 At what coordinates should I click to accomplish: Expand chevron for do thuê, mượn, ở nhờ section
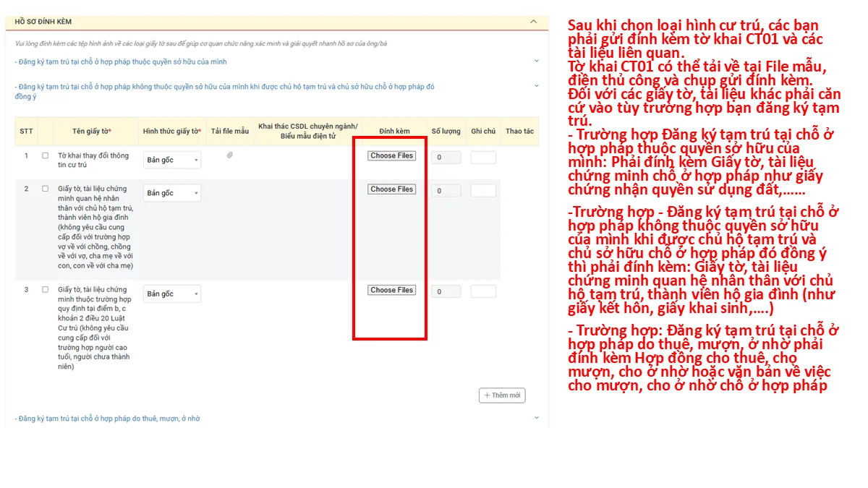(x=537, y=418)
